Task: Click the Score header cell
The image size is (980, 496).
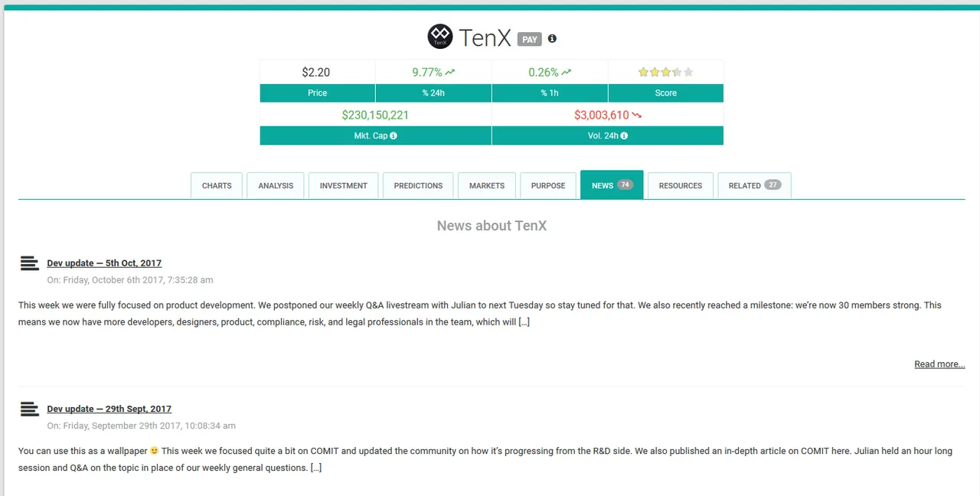Action: [x=666, y=93]
